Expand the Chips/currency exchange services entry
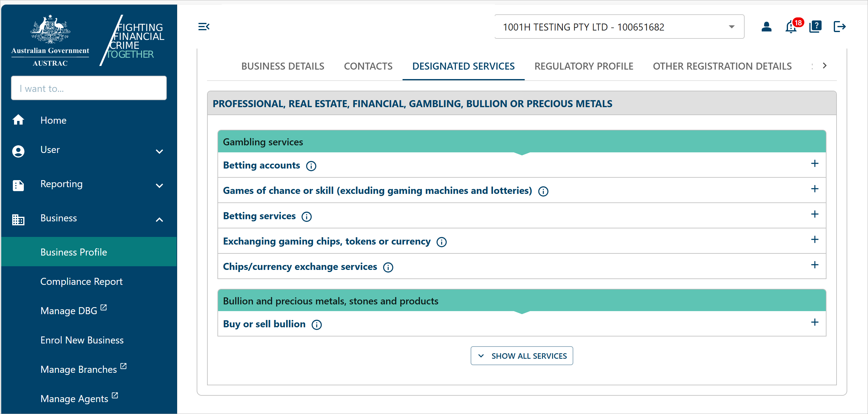Viewport: 868px width, 414px height. tap(815, 265)
